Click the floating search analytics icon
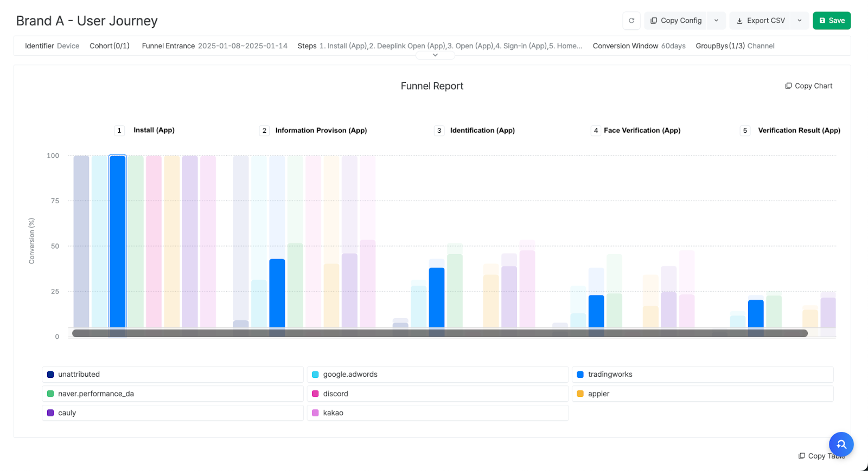This screenshot has width=868, height=471. tap(841, 444)
